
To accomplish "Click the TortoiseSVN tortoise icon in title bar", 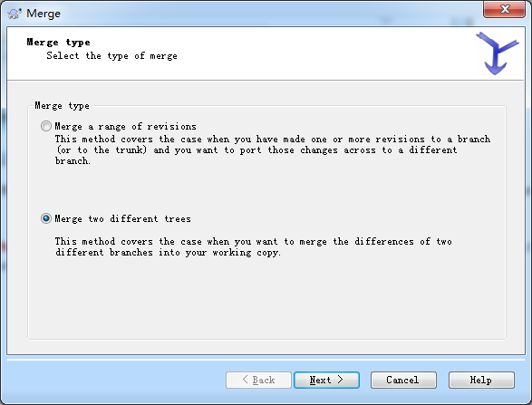I will (x=15, y=14).
